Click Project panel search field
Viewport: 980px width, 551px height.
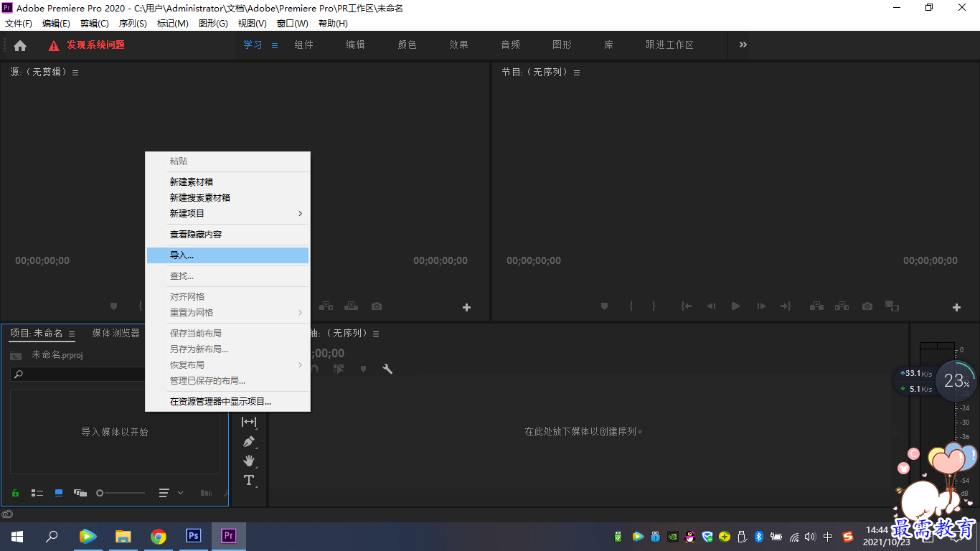[79, 374]
